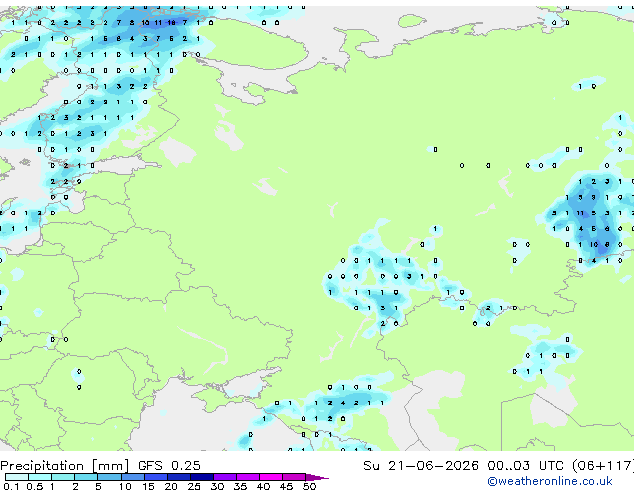Pick the 25–30 mm navy legend swatch
Image resolution: width=634 pixels, height=490 pixels.
[202, 477]
